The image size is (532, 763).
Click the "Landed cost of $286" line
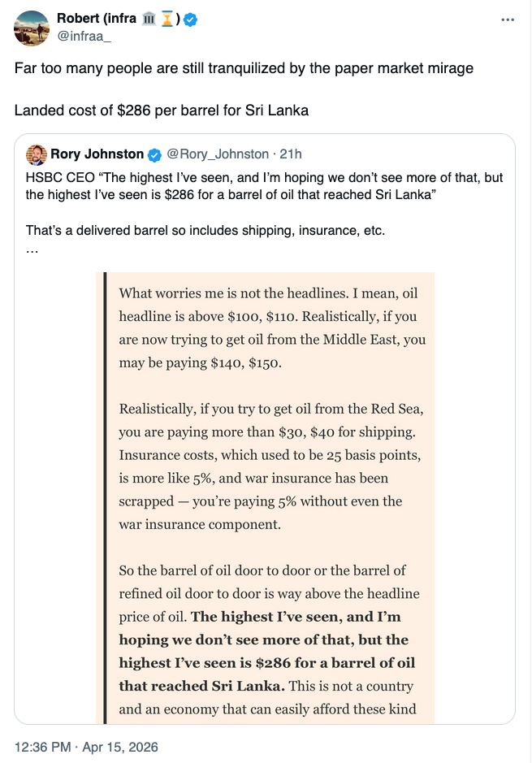point(161,109)
